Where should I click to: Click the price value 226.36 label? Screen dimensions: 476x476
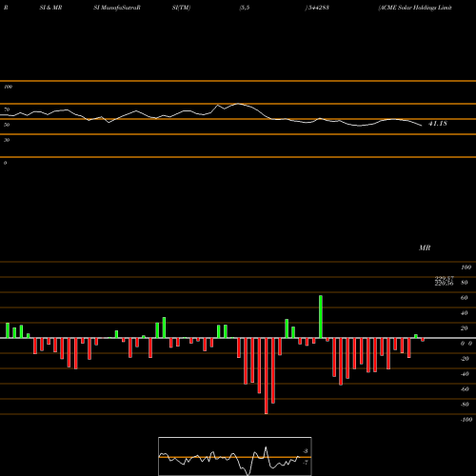click(444, 284)
